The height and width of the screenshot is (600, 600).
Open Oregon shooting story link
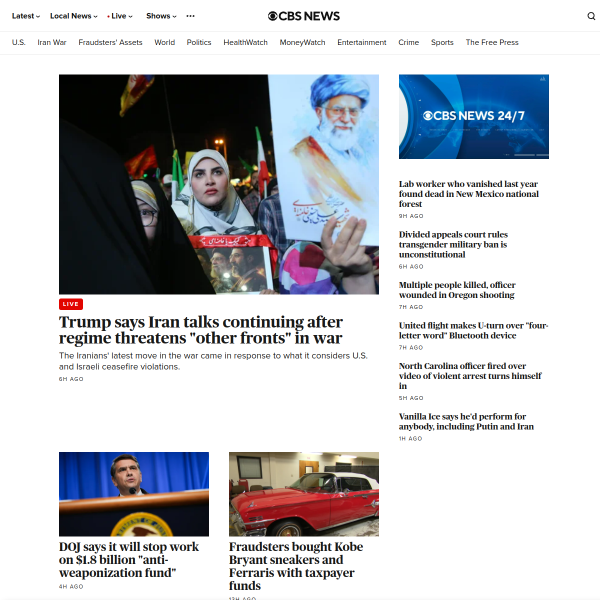[457, 290]
